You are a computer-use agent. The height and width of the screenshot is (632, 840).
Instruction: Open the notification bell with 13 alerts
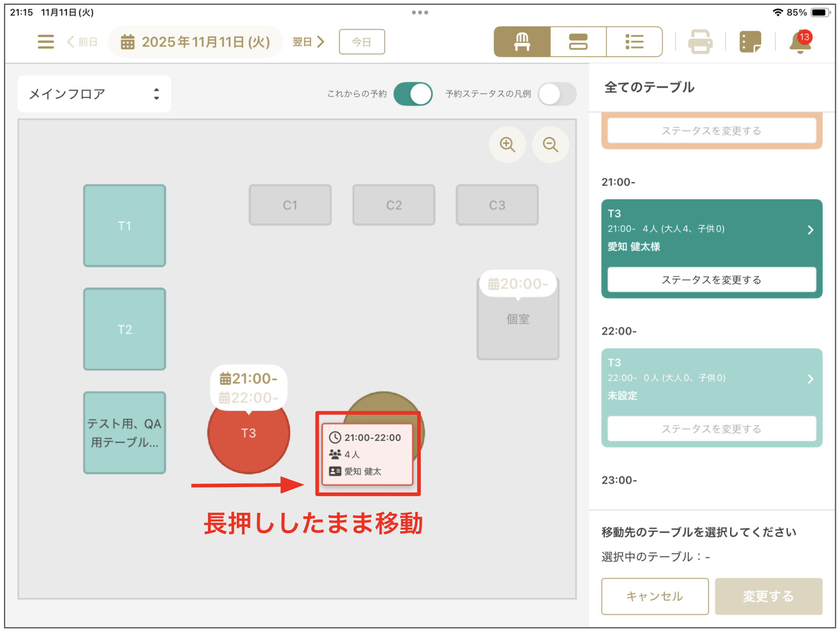pos(800,42)
